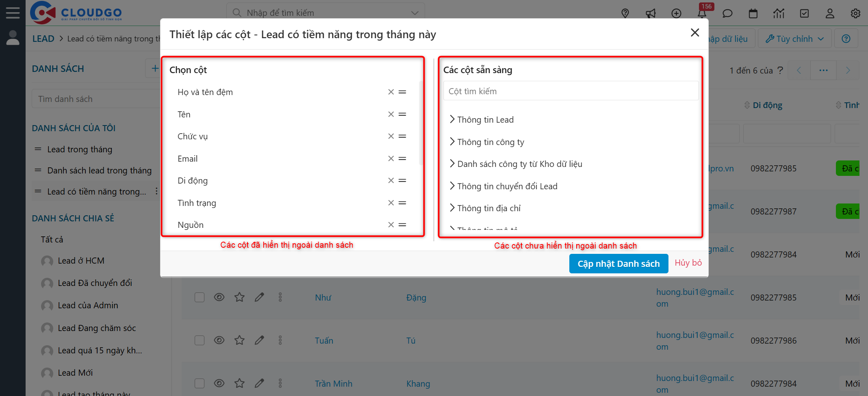868x396 pixels.
Task: Star the lead Như Đặng as favorite
Action: click(239, 297)
